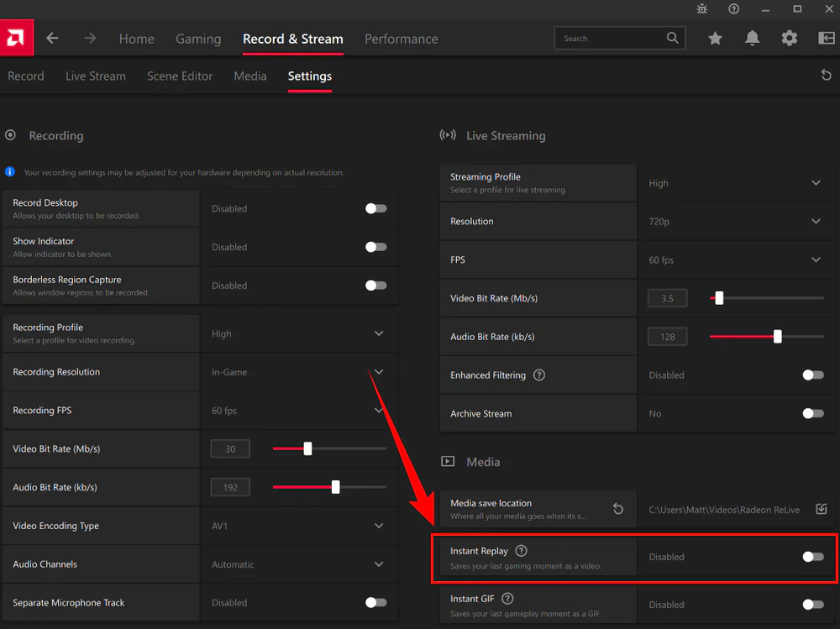Select the Settings subtab
Screen dimensions: 840x629
310,76
